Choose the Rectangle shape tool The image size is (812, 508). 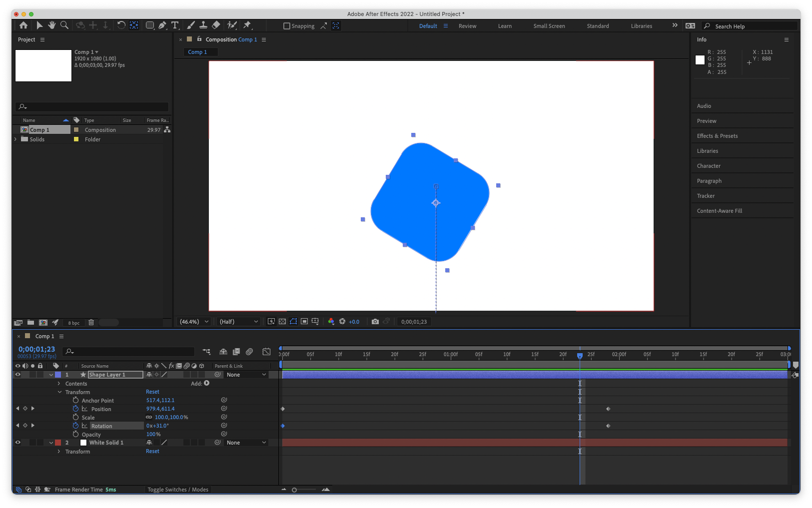point(149,25)
